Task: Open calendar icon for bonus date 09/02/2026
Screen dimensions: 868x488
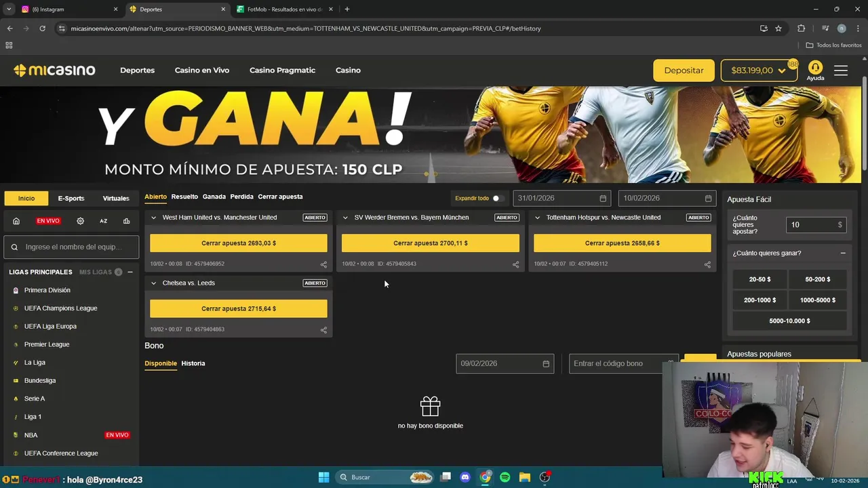Action: (x=546, y=364)
